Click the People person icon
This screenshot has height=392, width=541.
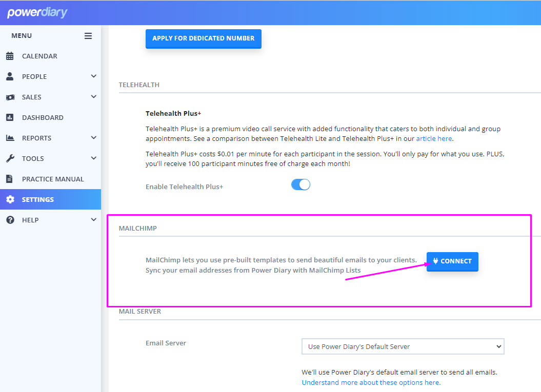point(10,76)
